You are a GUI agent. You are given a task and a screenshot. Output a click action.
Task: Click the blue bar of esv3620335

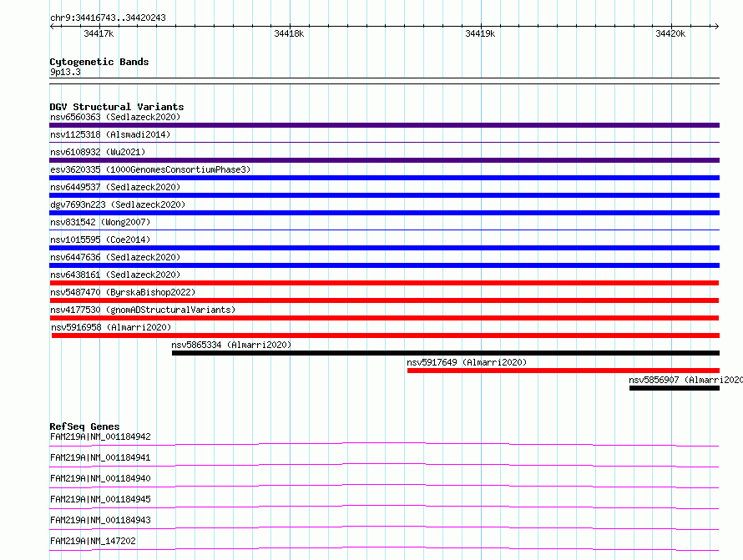tap(384, 178)
